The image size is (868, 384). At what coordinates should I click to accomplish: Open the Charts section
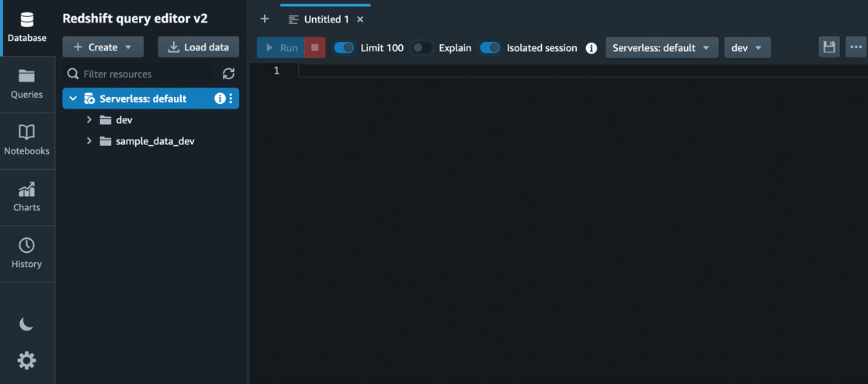[26, 197]
